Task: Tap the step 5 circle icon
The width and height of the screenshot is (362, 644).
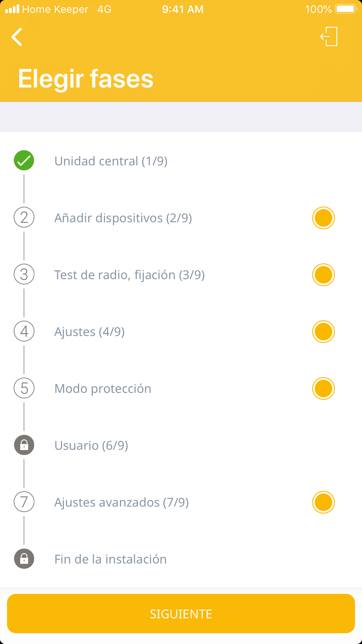Action: coord(24,388)
